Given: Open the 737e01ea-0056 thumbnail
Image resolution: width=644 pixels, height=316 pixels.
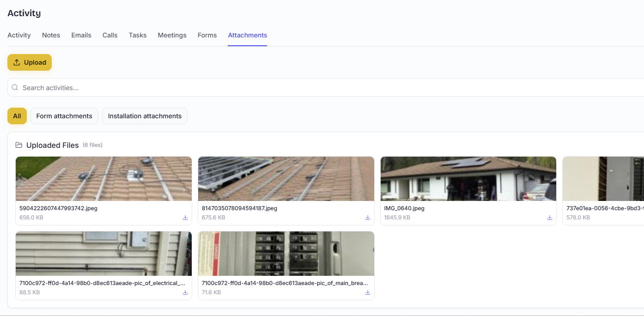Looking at the screenshot, I should [603, 179].
